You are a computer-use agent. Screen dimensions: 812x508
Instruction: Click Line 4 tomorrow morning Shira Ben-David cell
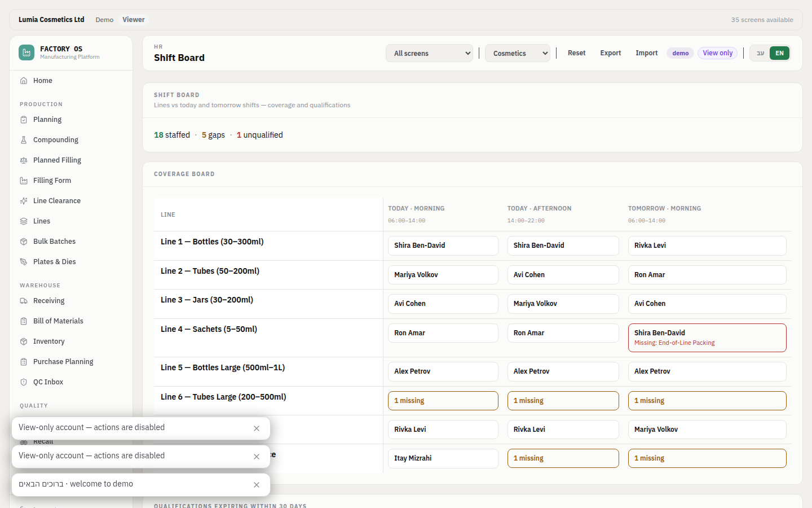pyautogui.click(x=707, y=338)
